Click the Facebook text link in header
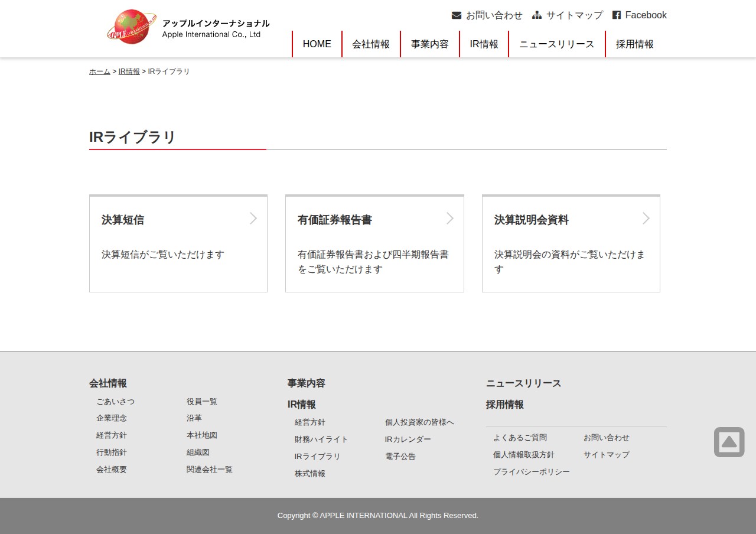Image resolution: width=756 pixels, height=534 pixels. coord(646,15)
